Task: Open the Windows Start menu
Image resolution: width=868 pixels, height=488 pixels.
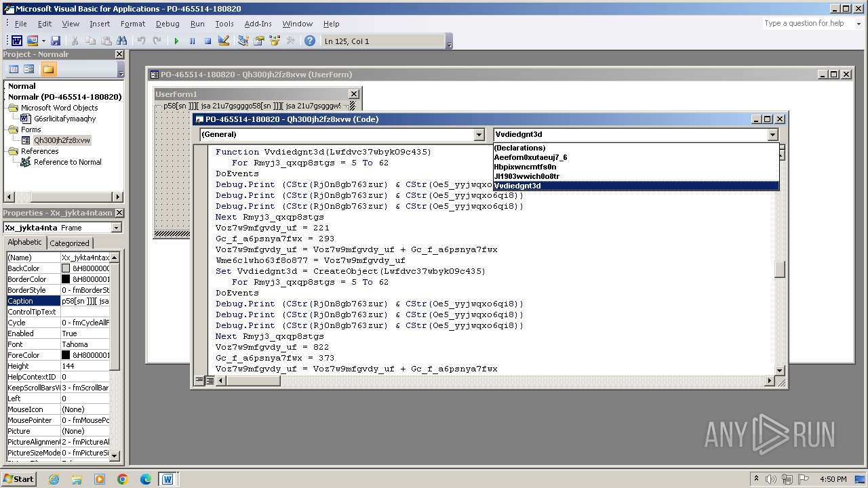Action: pos(18,479)
